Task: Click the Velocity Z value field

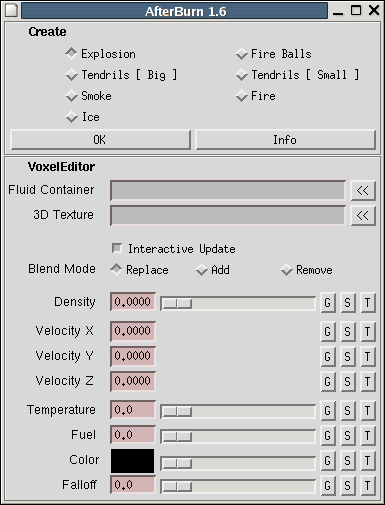Action: [133, 381]
